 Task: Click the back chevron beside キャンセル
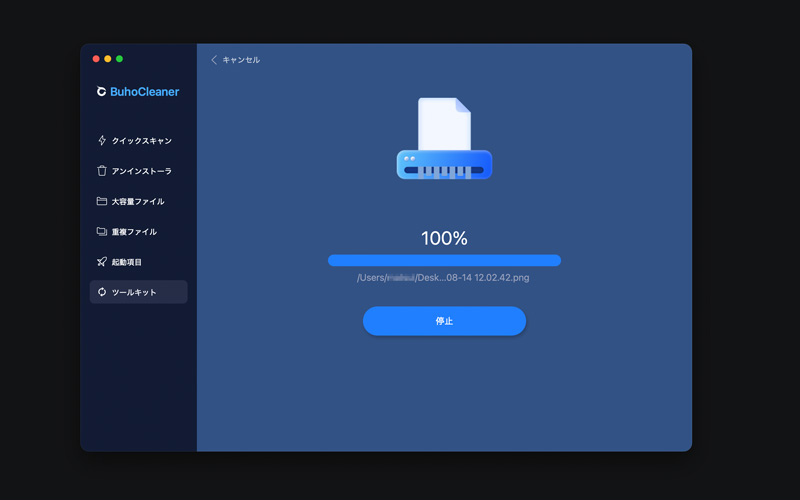coord(214,60)
